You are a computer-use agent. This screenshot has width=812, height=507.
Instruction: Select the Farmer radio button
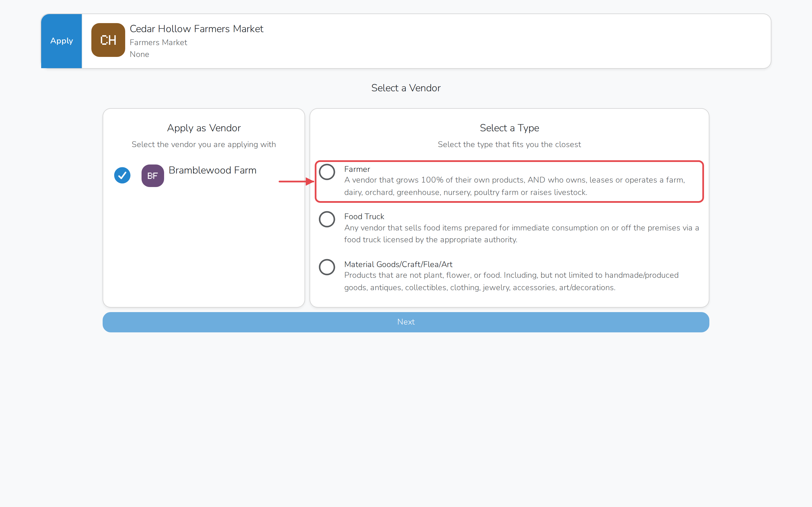click(x=327, y=172)
